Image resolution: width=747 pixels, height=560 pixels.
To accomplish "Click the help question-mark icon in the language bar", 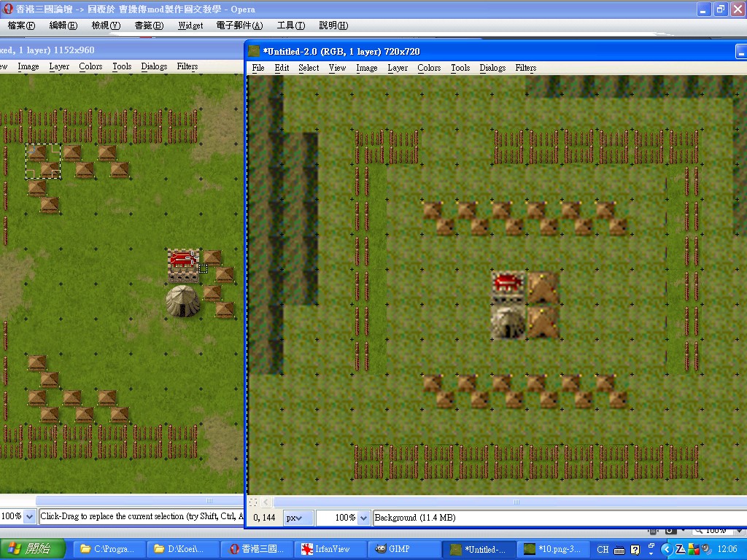I will click(x=635, y=550).
